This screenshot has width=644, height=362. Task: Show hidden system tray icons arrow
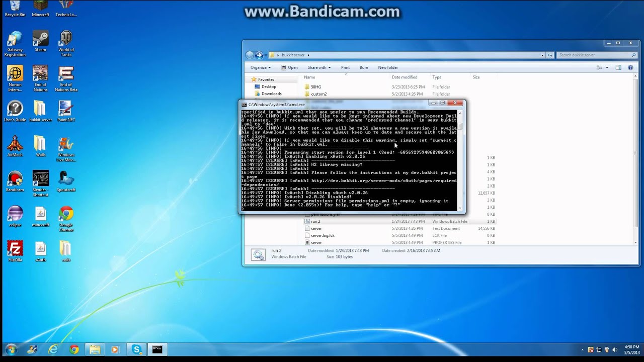583,350
